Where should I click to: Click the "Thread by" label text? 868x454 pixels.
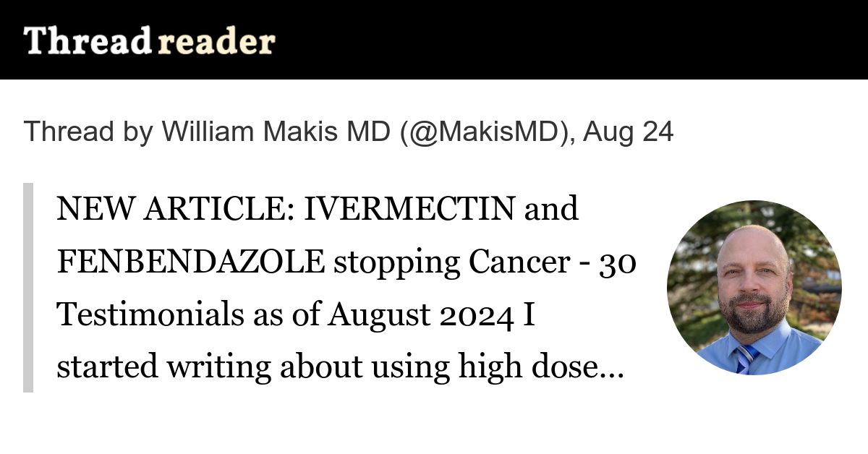pos(88,132)
